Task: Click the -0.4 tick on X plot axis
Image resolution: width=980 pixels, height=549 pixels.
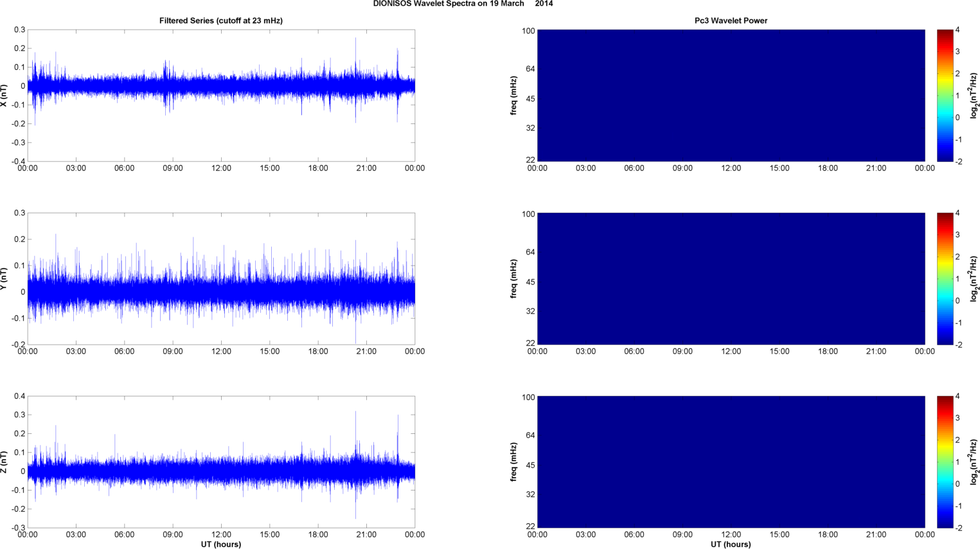Action: [x=18, y=161]
